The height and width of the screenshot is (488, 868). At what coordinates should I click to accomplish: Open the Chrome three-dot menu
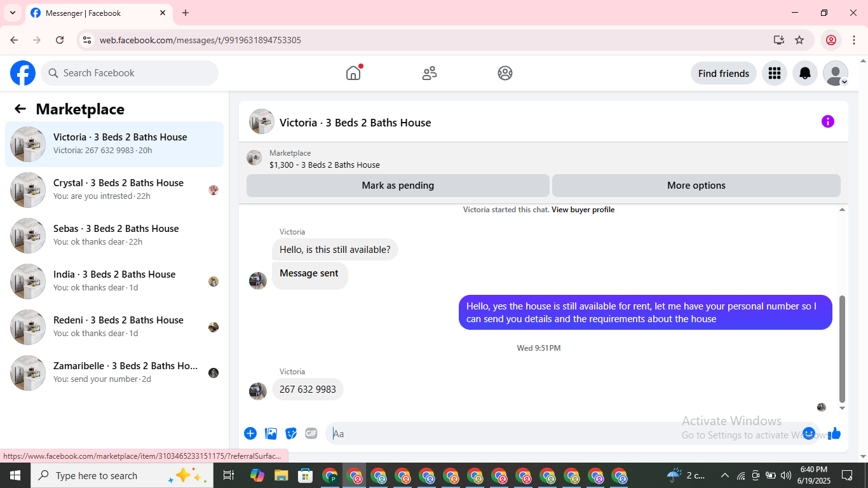(853, 40)
